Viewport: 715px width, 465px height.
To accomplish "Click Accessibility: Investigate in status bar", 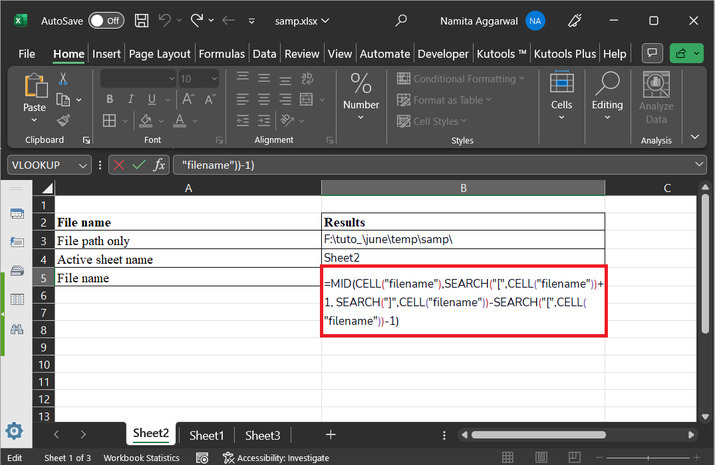I will coord(283,457).
